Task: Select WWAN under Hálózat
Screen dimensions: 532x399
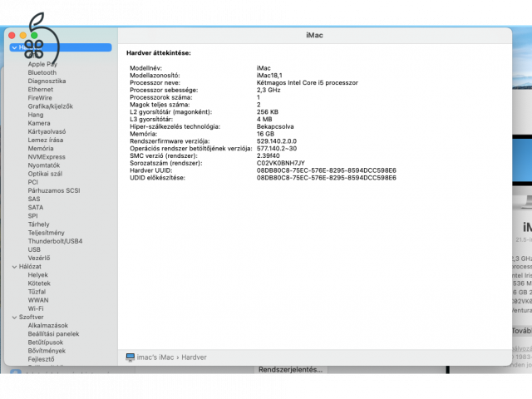Action: pos(38,300)
